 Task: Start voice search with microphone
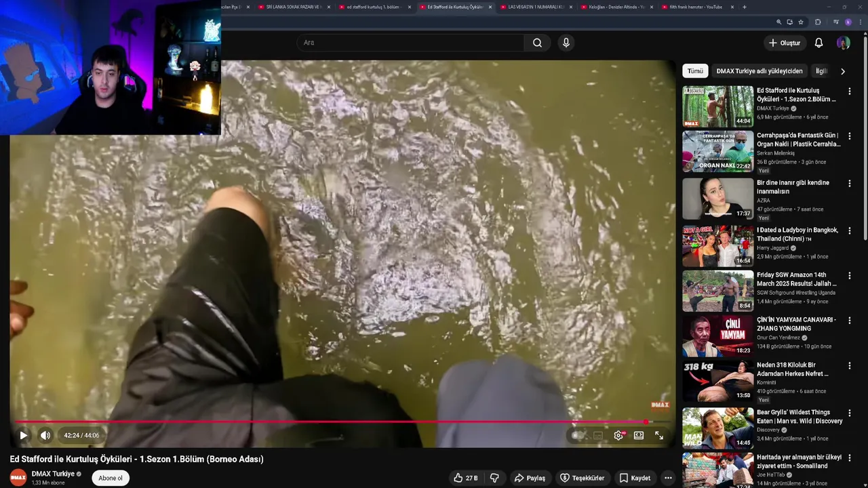click(566, 43)
